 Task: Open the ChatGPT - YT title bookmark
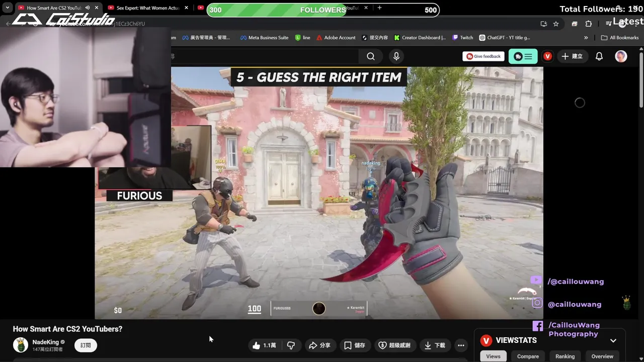[x=505, y=38]
